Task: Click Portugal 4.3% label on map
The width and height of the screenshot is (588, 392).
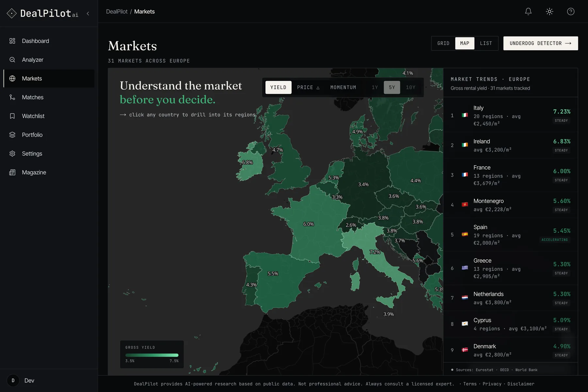Action: tap(251, 285)
